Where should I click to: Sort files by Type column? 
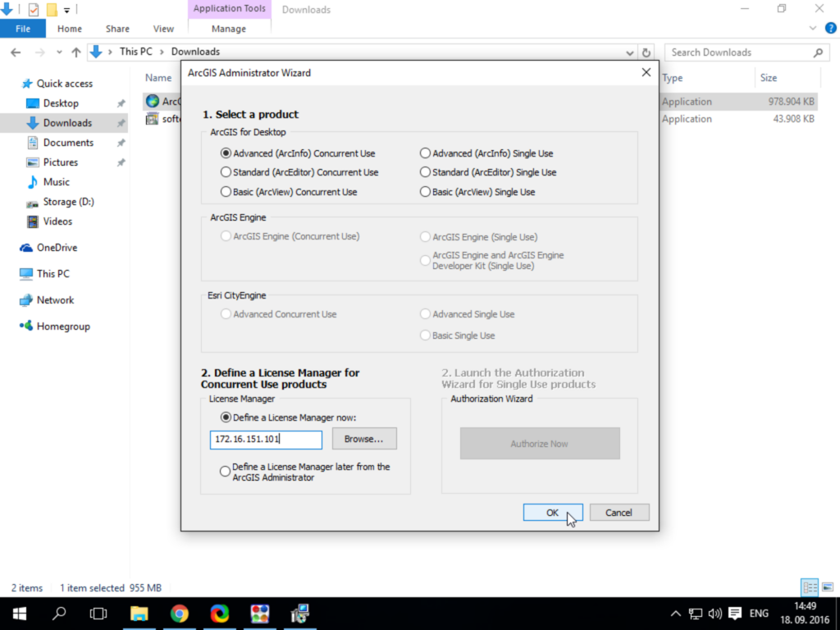673,78
